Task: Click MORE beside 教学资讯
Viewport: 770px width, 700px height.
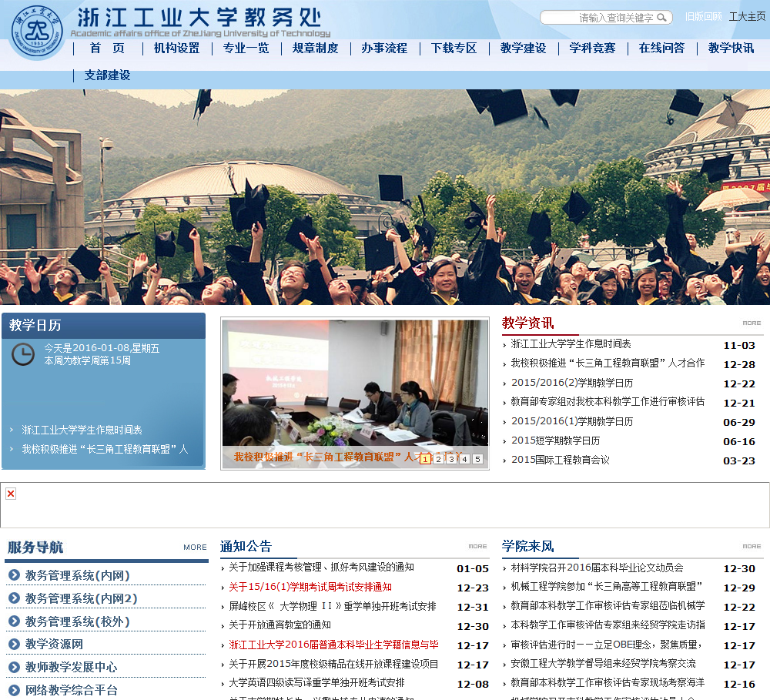Action: tap(752, 323)
